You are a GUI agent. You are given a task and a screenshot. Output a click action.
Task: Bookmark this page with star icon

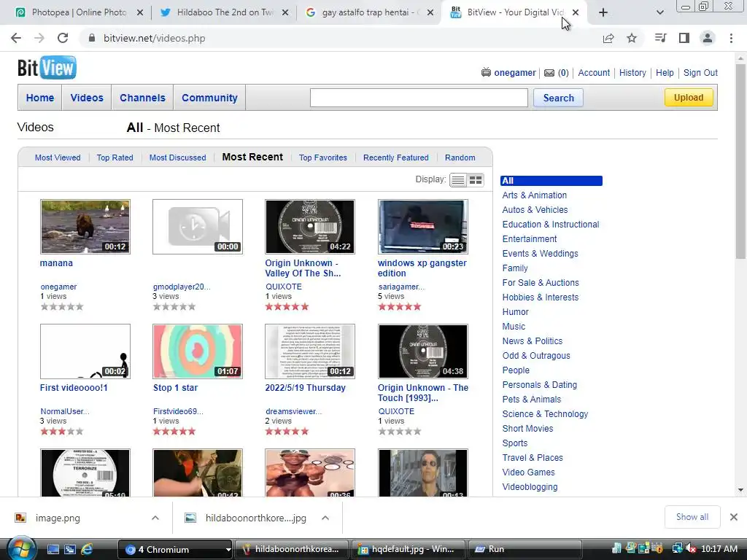coord(632,38)
